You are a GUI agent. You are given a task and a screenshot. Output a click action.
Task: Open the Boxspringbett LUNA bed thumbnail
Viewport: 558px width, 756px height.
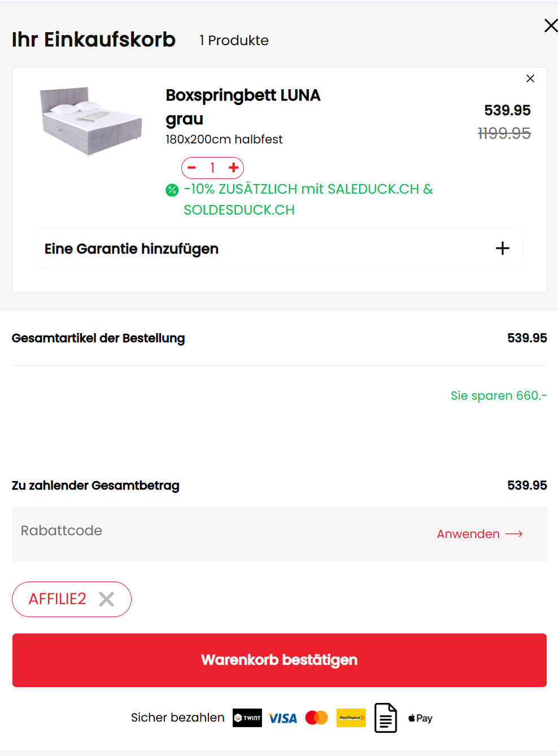coord(91,121)
